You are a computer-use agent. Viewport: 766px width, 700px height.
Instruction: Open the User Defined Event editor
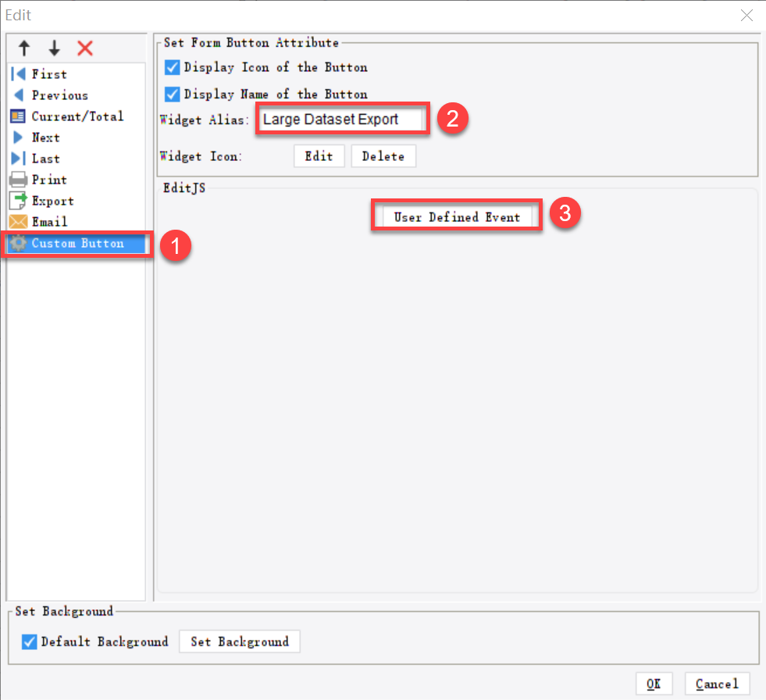[x=457, y=217]
